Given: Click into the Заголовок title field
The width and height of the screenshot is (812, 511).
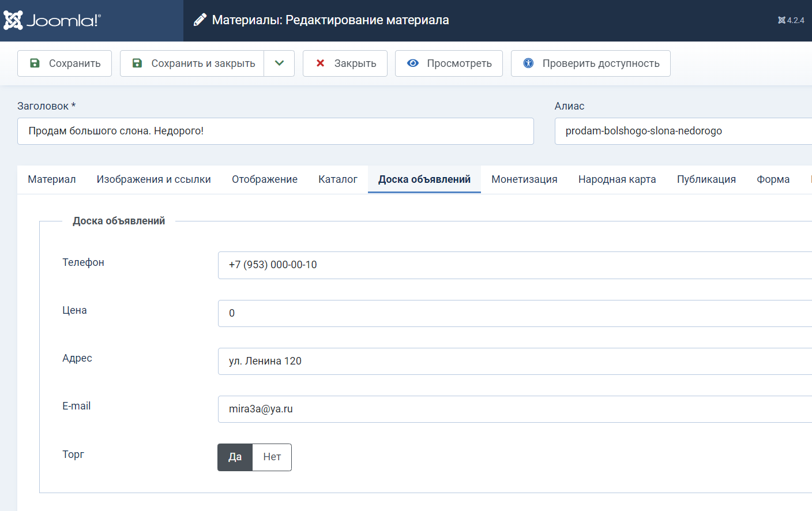Looking at the screenshot, I should click(x=275, y=131).
